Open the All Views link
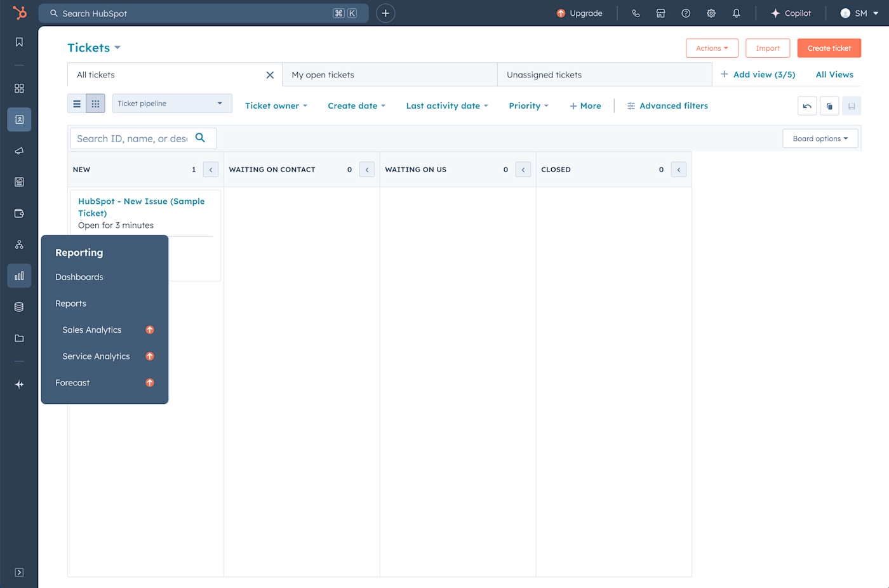Viewport: 889px width, 588px height. [x=834, y=75]
